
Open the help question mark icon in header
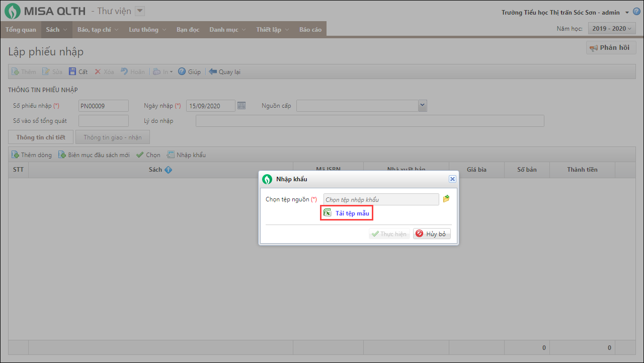coord(636,13)
